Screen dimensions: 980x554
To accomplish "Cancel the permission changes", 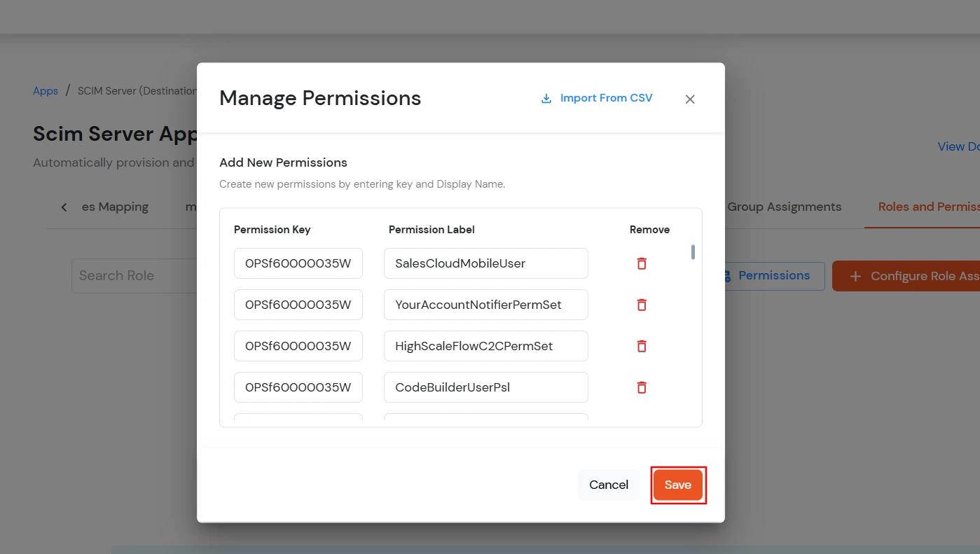I will [608, 484].
